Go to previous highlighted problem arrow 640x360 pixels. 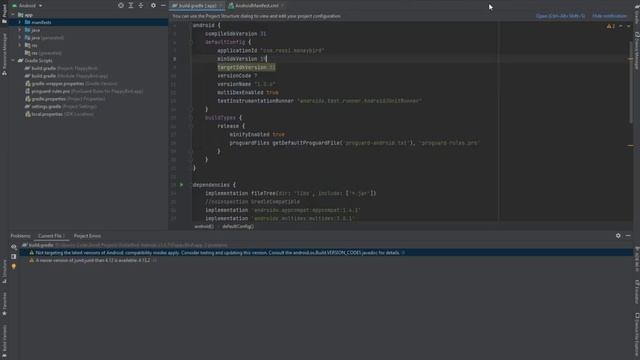pyautogui.click(x=621, y=26)
